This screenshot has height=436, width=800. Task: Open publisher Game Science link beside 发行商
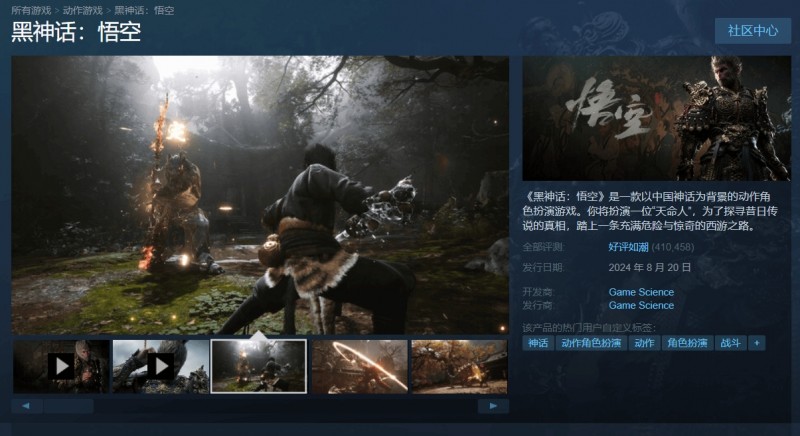641,305
